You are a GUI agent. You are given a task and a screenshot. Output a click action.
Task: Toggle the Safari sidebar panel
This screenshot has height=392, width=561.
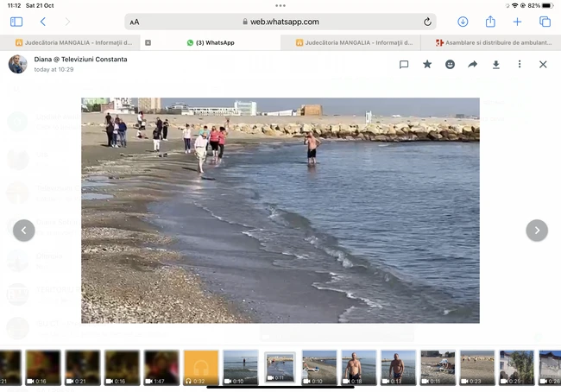[x=16, y=22]
